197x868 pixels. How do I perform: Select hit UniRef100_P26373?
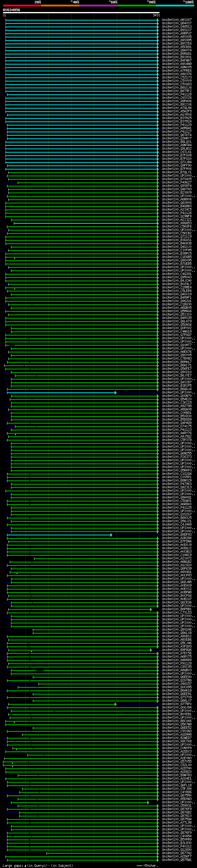[177, 457]
